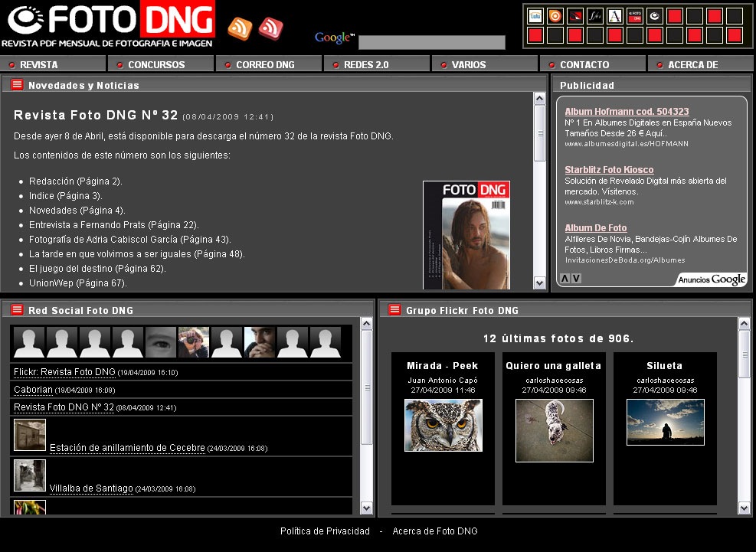Click the Red Social panel scrollbar thumb

pos(366,387)
